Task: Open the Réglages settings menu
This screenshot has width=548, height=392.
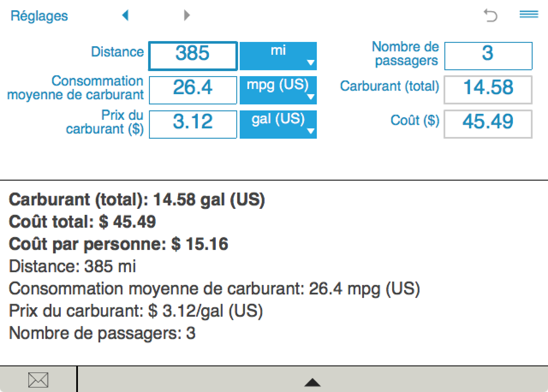Action: tap(39, 16)
